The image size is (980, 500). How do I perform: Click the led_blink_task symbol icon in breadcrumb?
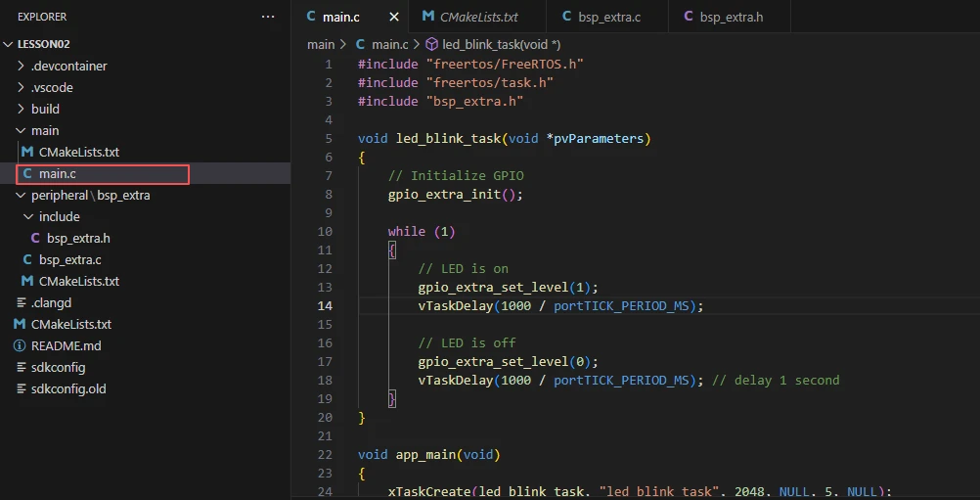(431, 44)
